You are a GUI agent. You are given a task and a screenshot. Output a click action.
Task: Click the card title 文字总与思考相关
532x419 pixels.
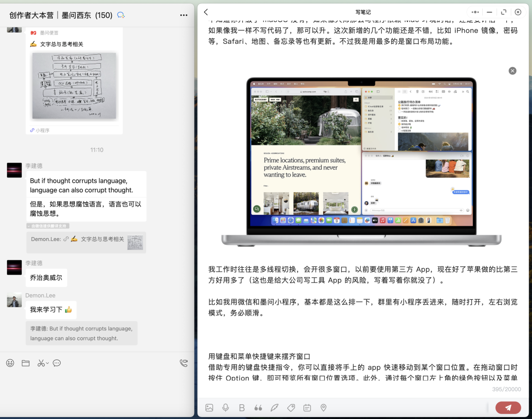[x=62, y=44]
